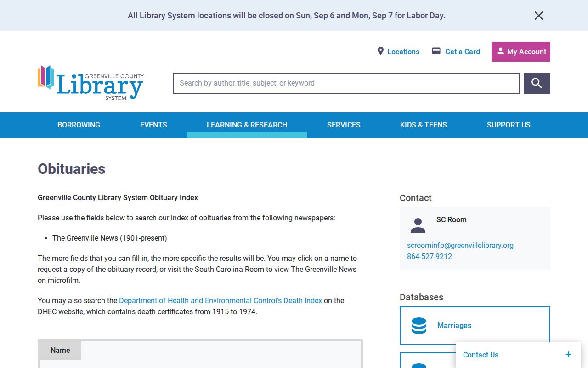Open the DHEC Death Index link
This screenshot has height=368, width=588.
(220, 301)
